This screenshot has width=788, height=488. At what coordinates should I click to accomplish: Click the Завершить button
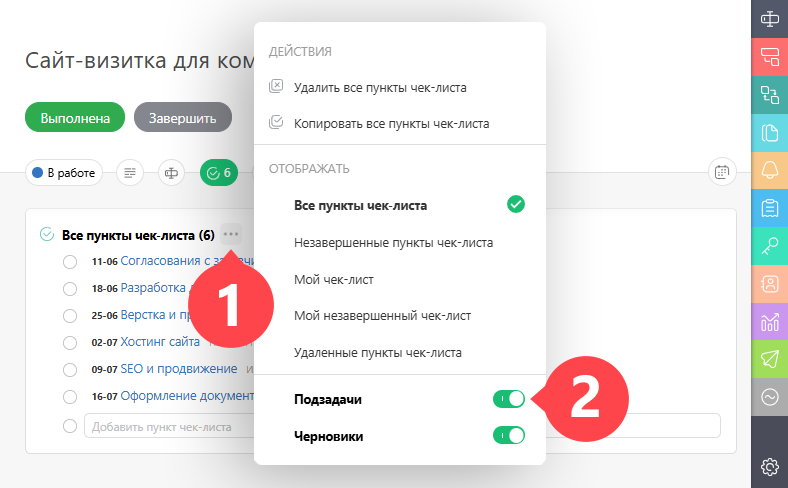point(183,118)
